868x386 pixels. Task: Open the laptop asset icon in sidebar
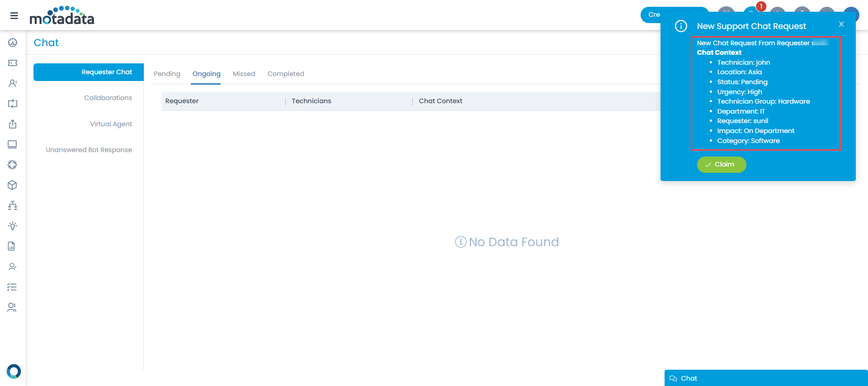13,144
